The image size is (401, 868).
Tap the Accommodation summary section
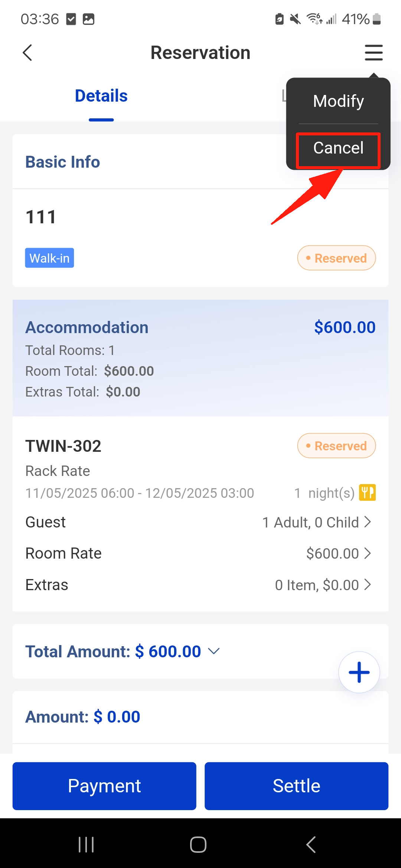pyautogui.click(x=200, y=358)
